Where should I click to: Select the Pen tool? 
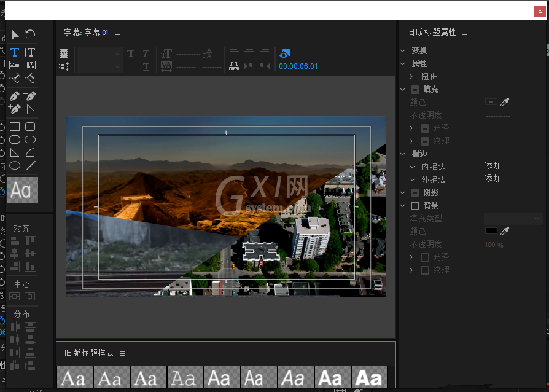click(15, 96)
